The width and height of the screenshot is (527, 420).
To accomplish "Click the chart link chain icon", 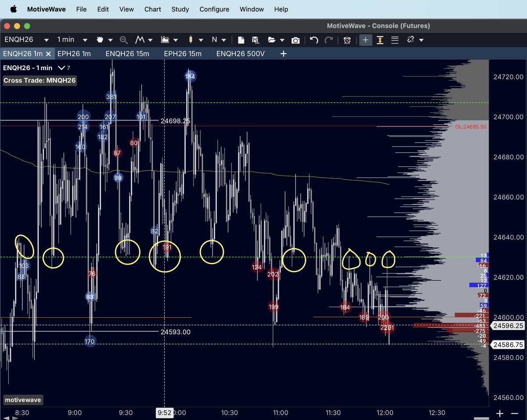I will coord(411,39).
